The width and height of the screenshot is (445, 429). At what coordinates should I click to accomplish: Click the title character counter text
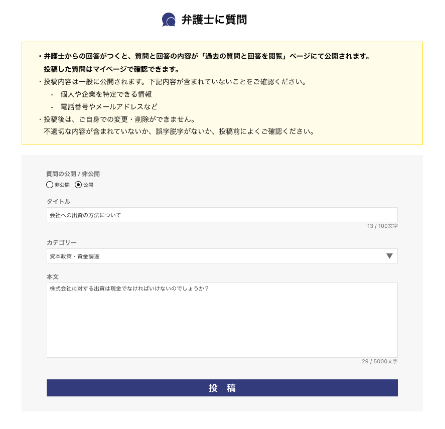[382, 226]
